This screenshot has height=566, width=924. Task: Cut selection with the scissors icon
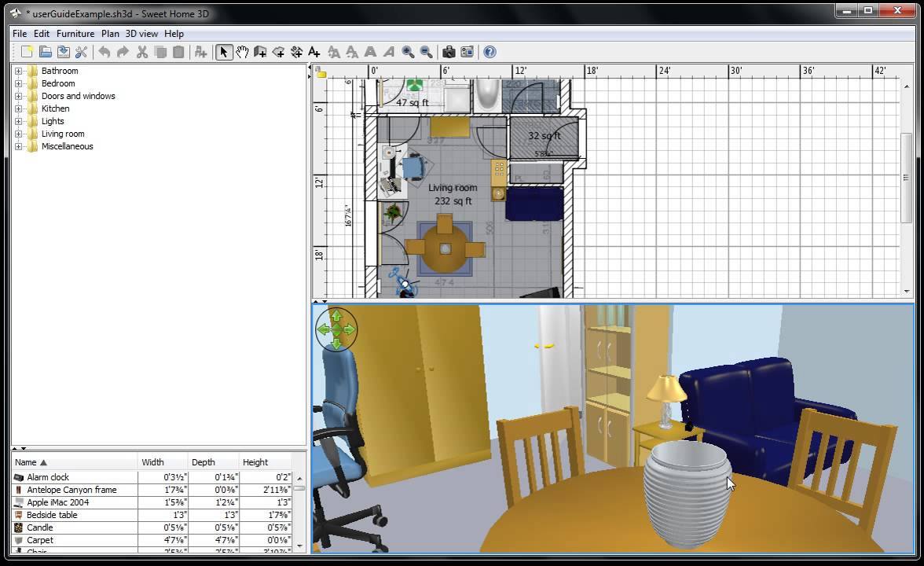142,52
